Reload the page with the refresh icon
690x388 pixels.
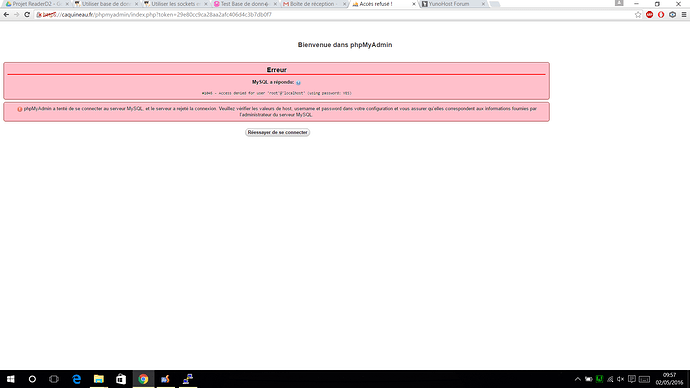pyautogui.click(x=27, y=15)
